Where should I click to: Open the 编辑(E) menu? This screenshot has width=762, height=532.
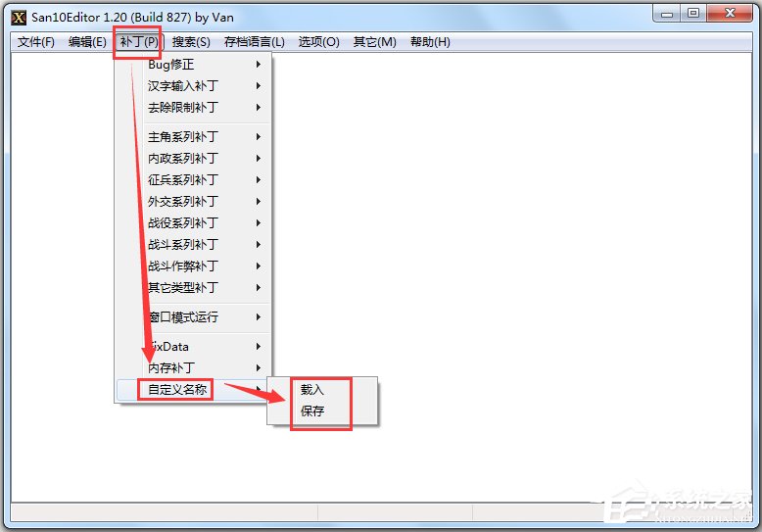click(87, 42)
